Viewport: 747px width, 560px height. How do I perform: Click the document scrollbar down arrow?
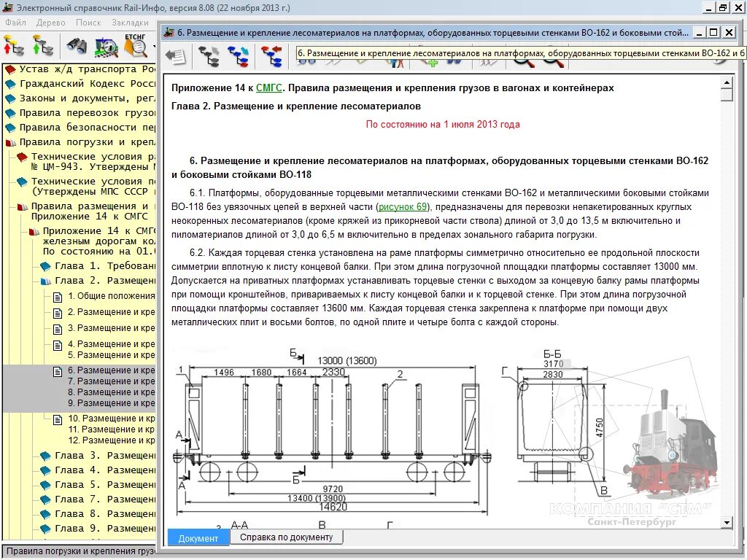[727, 522]
